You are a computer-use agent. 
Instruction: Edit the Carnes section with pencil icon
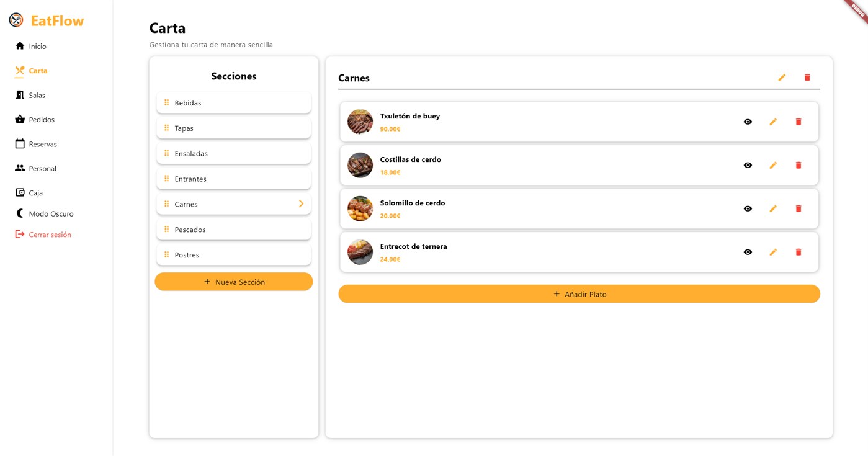tap(782, 78)
